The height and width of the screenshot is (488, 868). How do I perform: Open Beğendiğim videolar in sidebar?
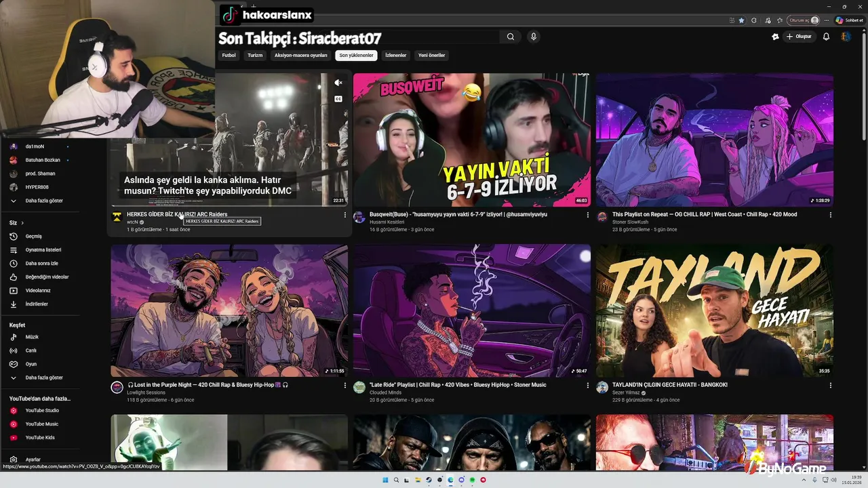tap(41, 277)
